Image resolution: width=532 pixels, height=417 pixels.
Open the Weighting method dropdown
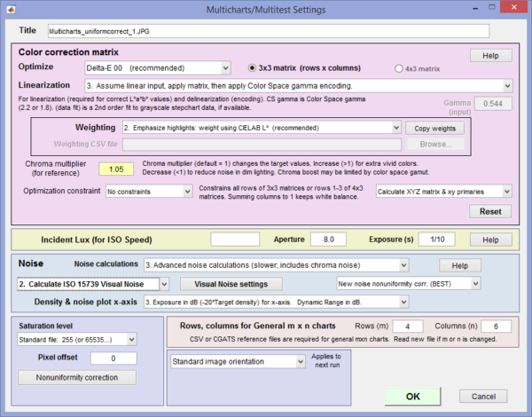tap(262, 128)
